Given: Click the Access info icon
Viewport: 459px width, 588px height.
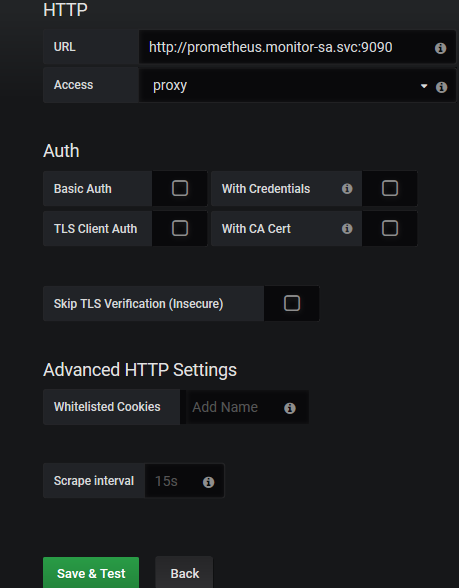Looking at the screenshot, I should (x=441, y=87).
